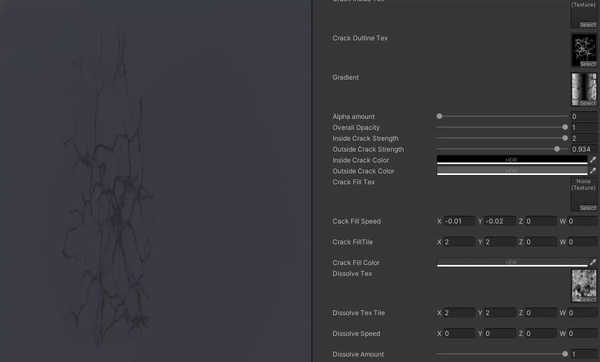Screen dimensions: 600x362
Task: Click the Gradient property label
Action: 346,77
